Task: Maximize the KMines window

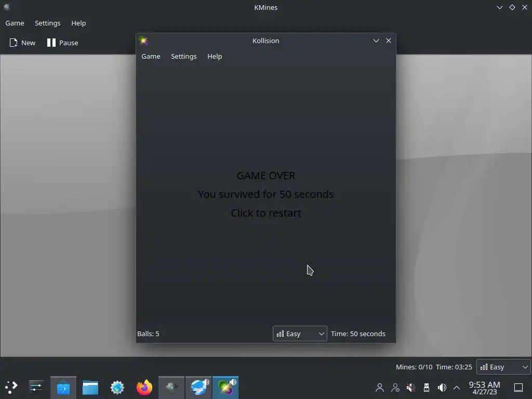Action: [512, 7]
